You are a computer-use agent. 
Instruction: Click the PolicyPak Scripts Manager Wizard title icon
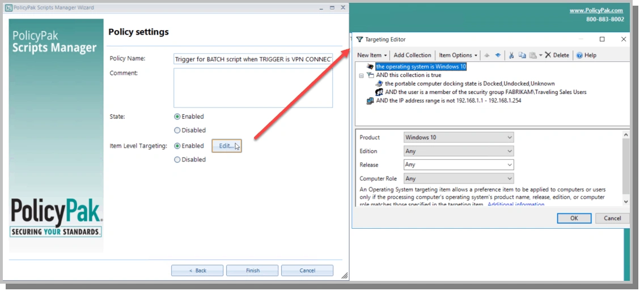(8, 7)
